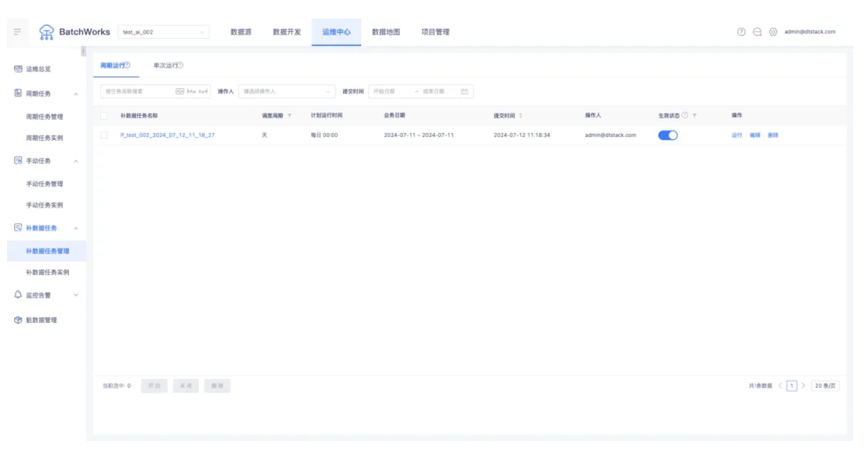Click the 运维总览 sidebar icon

pyautogui.click(x=18, y=69)
